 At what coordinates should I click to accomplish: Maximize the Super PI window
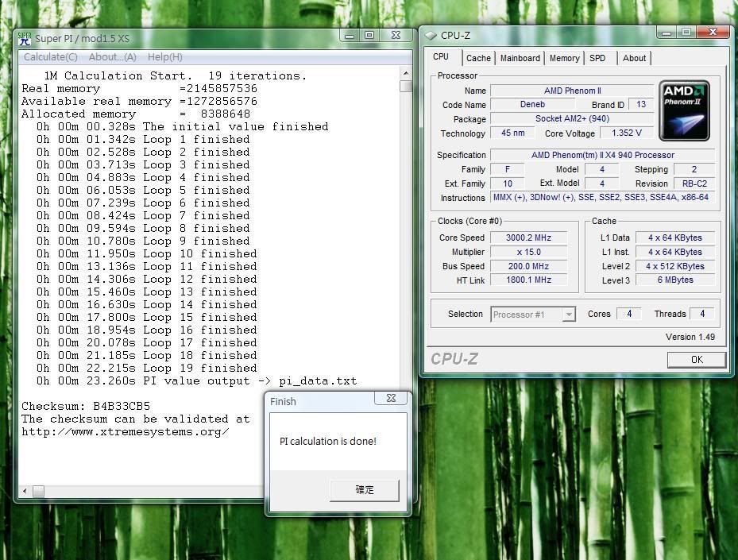370,36
